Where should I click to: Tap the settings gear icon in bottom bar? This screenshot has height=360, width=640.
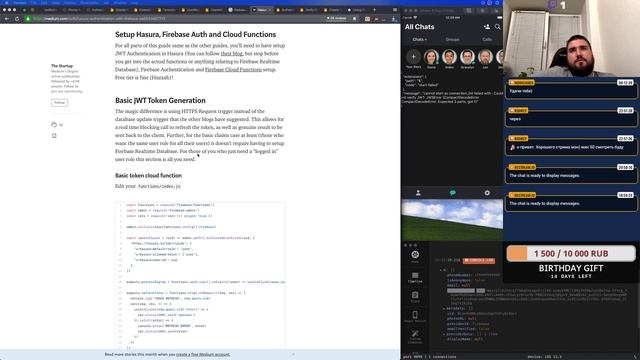coord(487,193)
